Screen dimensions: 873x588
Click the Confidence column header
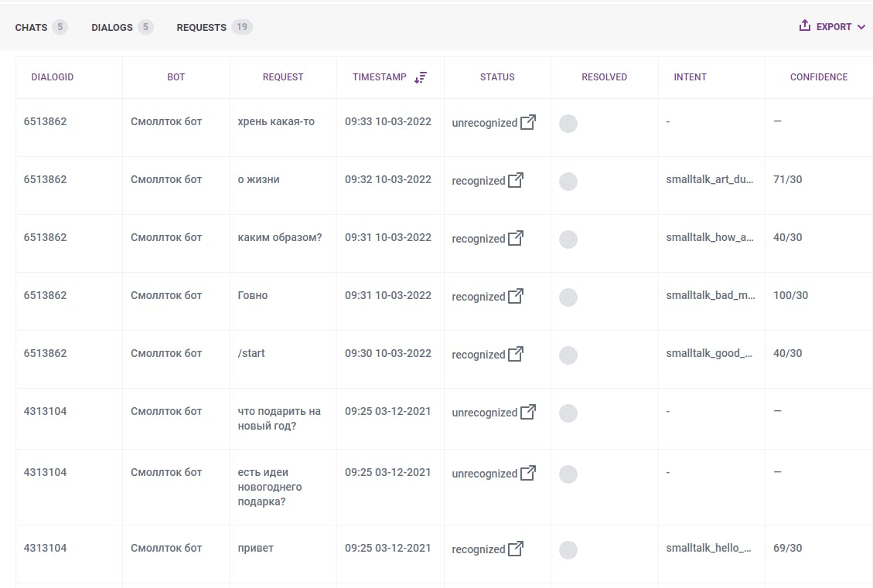point(818,77)
